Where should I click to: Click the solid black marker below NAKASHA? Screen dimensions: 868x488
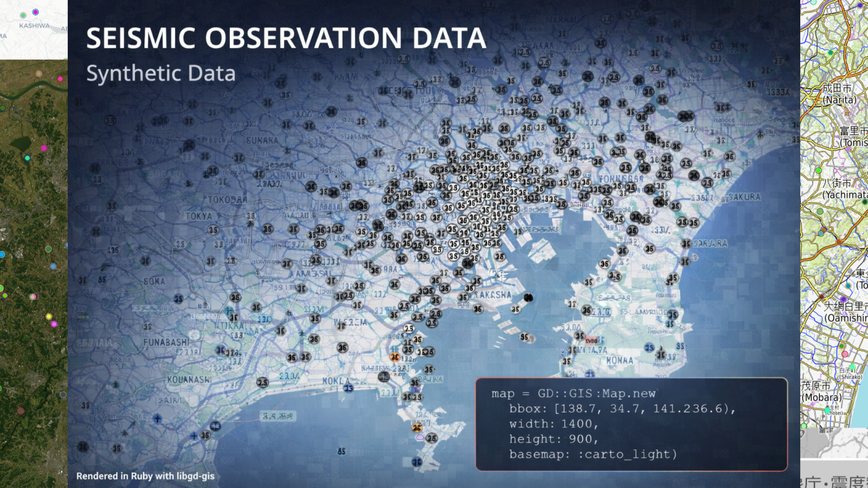[528, 297]
